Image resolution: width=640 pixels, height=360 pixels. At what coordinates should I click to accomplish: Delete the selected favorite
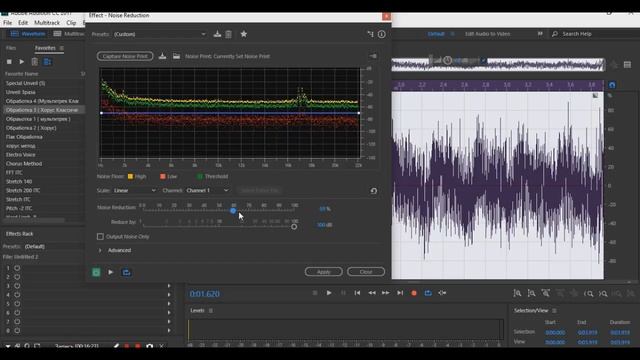click(x=35, y=62)
